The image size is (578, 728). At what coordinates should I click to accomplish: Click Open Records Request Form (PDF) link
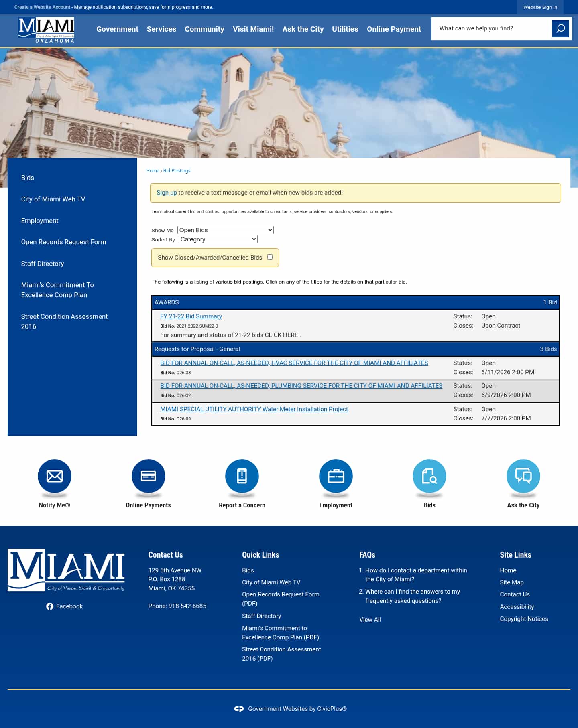[281, 599]
